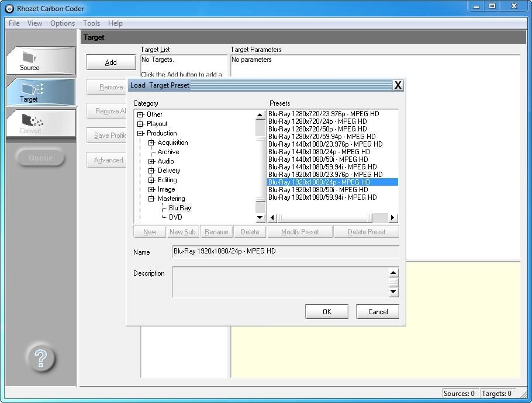Viewport: 532px width, 403px height.
Task: Select the Archive tree item
Action: point(168,152)
